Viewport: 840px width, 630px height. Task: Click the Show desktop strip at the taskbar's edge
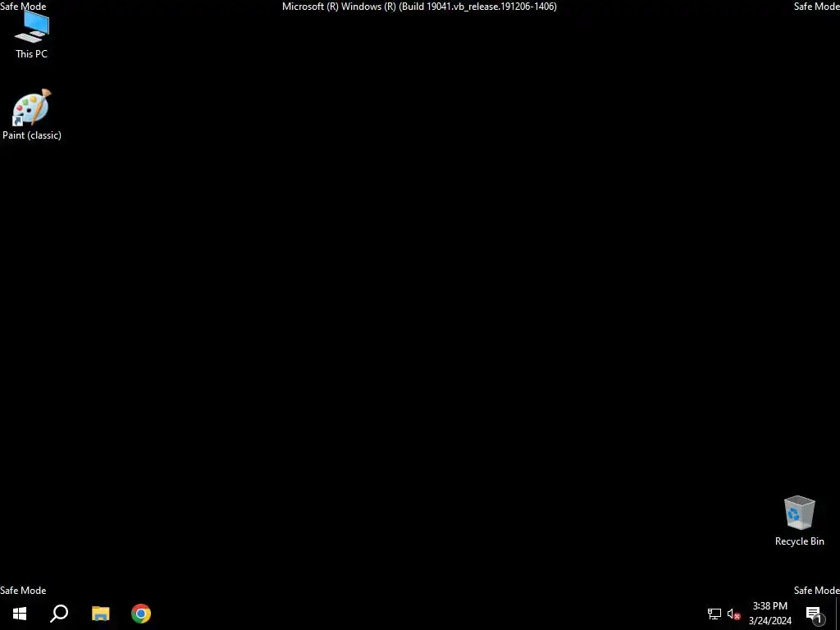[x=838, y=614]
